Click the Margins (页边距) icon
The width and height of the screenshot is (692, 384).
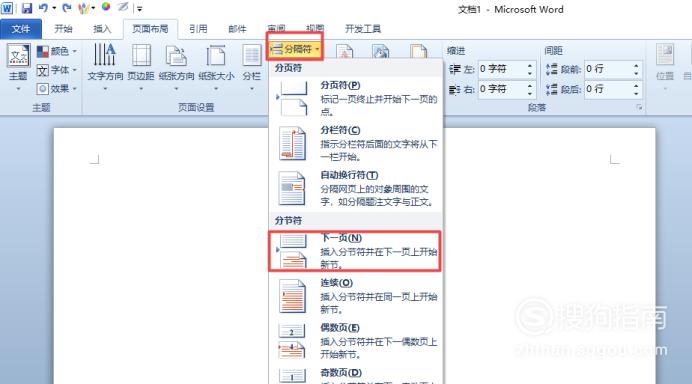141,55
